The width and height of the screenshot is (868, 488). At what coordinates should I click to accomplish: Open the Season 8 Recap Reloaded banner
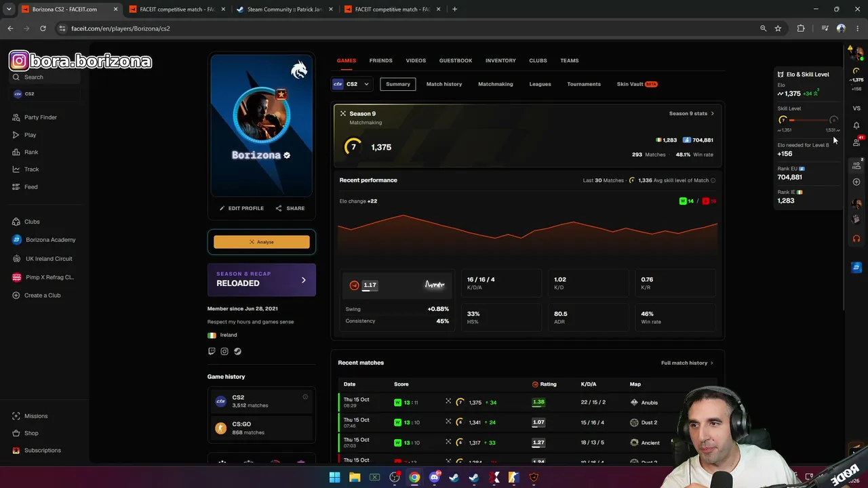[x=262, y=279]
